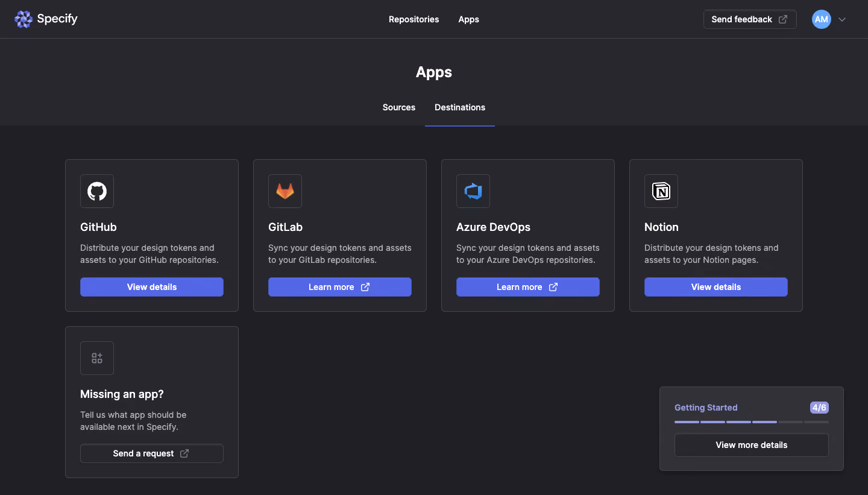Click the Missing an app? title
This screenshot has width=868, height=495.
point(122,394)
